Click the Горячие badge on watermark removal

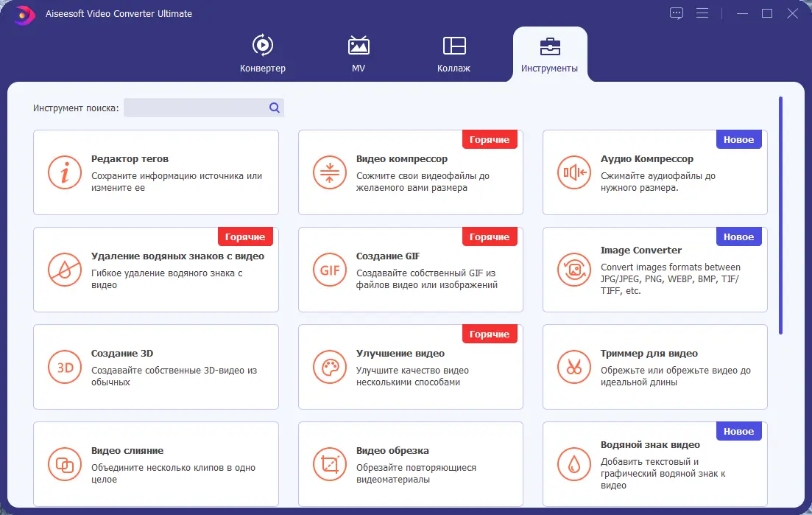click(x=245, y=237)
